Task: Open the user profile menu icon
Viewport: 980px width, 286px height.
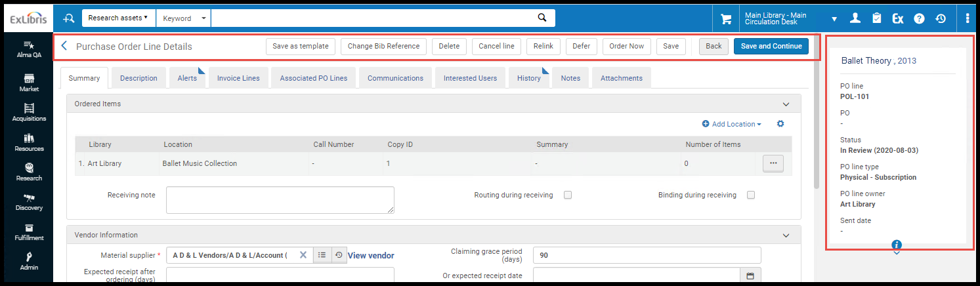Action: [x=855, y=18]
